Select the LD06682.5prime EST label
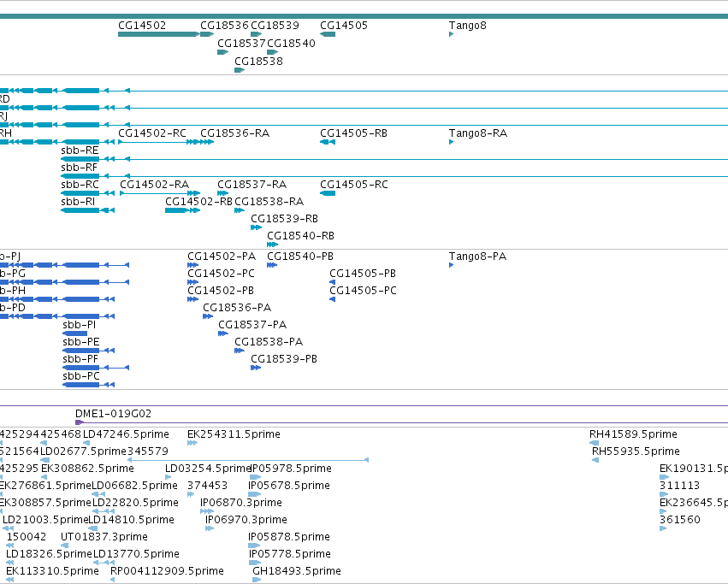This screenshot has height=584, width=728. 135,486
